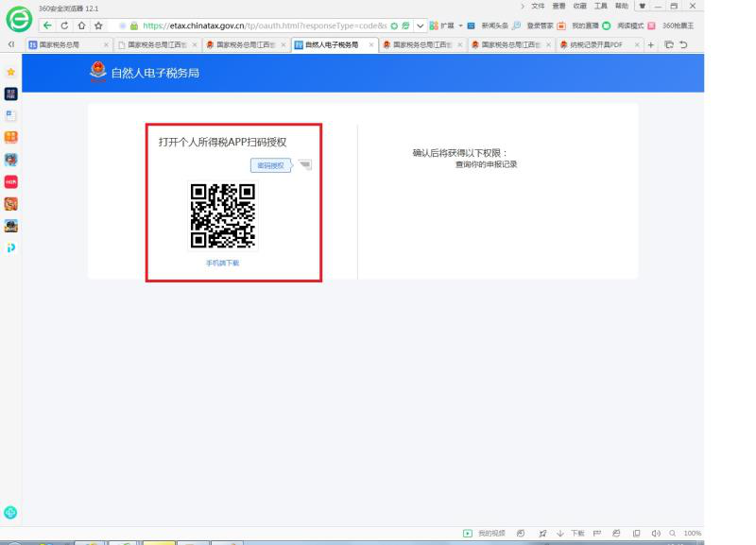
Task: Open the dark blue sidebar app icon
Action: click(x=10, y=94)
